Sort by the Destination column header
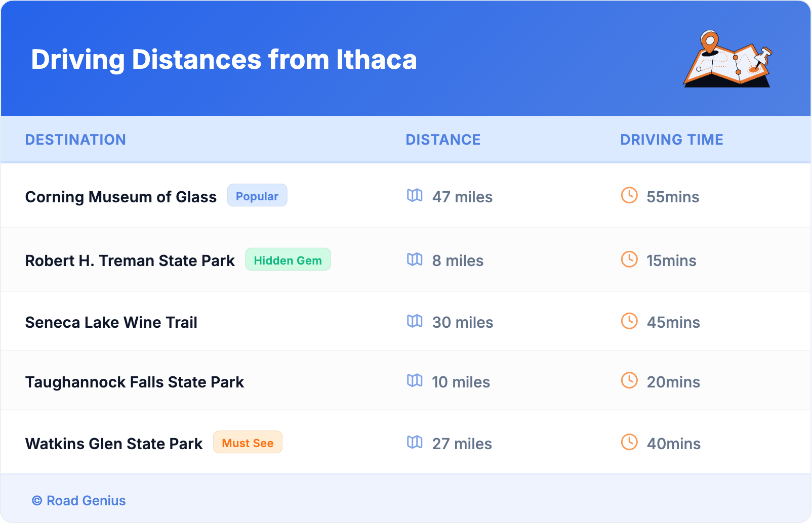The width and height of the screenshot is (812, 523). pos(75,140)
